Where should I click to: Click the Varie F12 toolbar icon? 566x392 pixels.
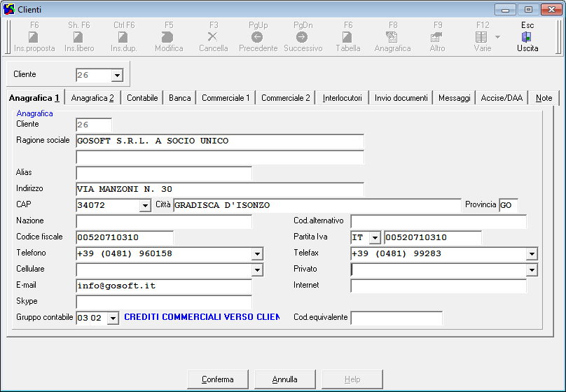[481, 37]
